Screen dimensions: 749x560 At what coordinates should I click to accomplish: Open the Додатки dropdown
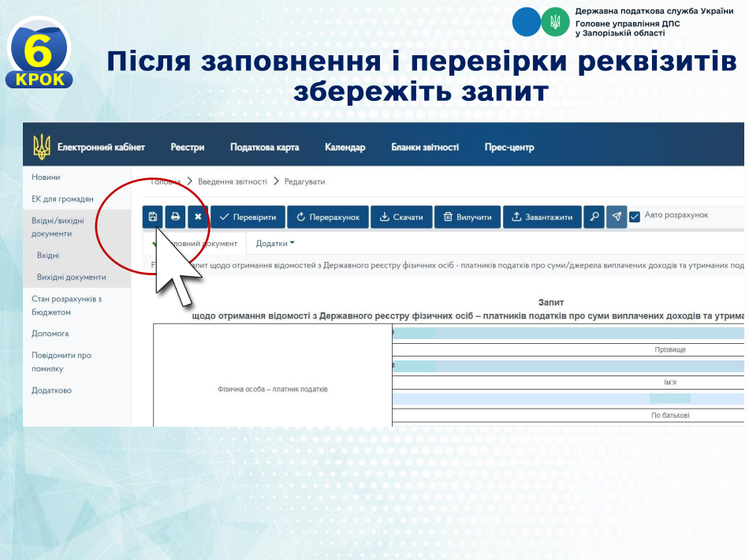click(x=275, y=243)
